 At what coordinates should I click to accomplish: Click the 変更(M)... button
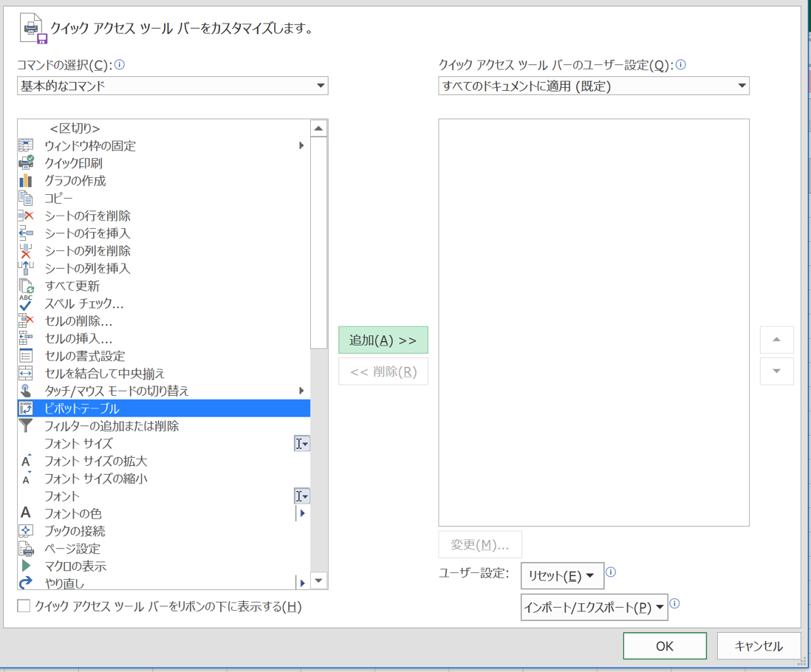(x=480, y=544)
